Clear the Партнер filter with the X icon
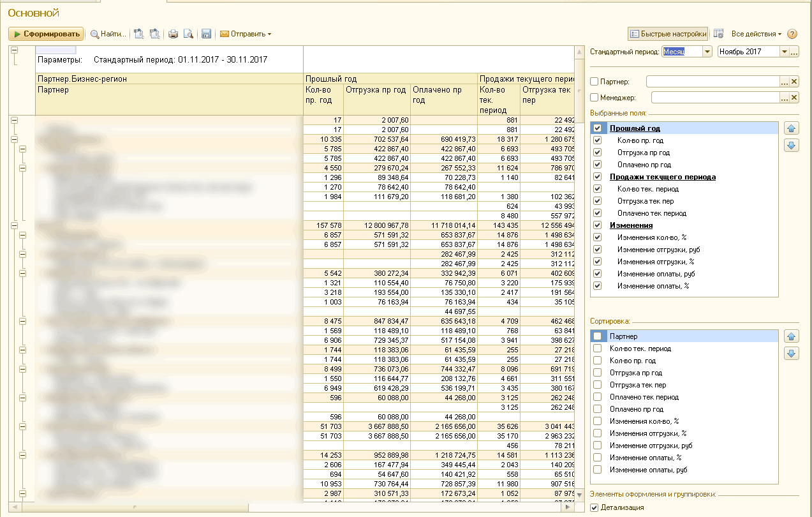The image size is (812, 517). (794, 82)
